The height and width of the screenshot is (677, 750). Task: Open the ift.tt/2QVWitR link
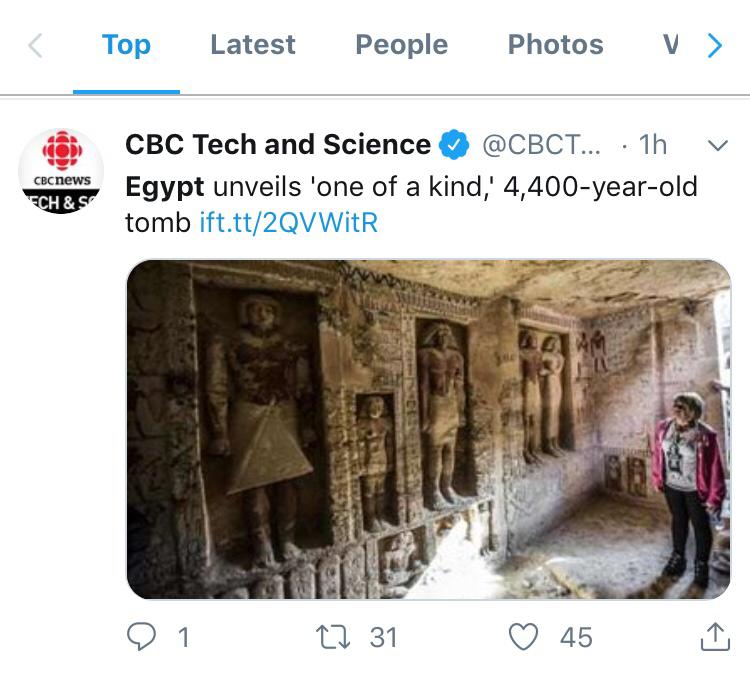(x=289, y=222)
